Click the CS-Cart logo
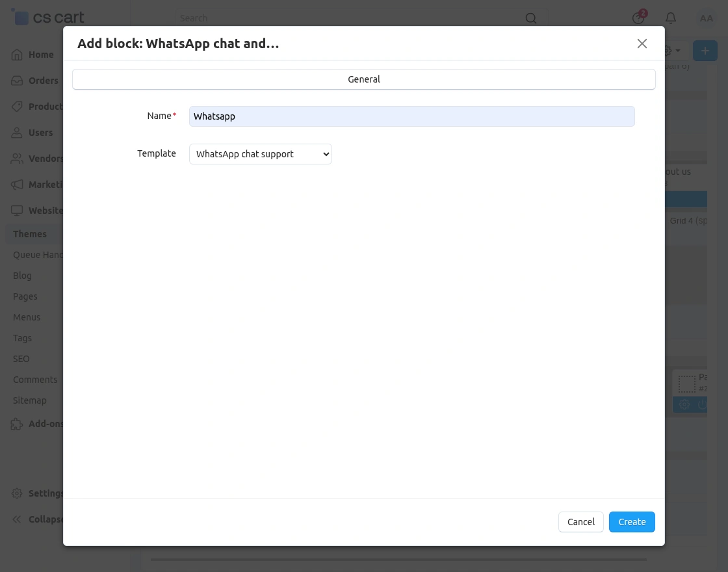The width and height of the screenshot is (728, 572). tap(47, 17)
